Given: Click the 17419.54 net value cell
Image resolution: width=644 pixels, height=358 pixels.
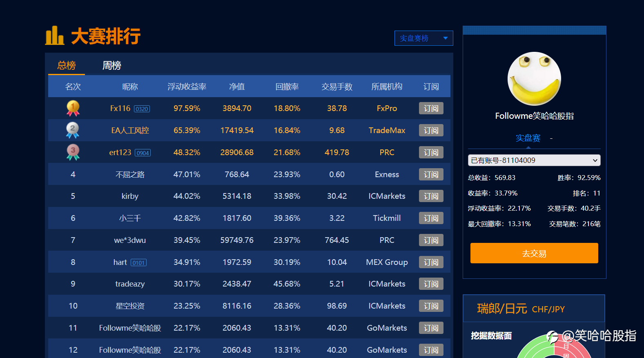Looking at the screenshot, I should click(237, 130).
